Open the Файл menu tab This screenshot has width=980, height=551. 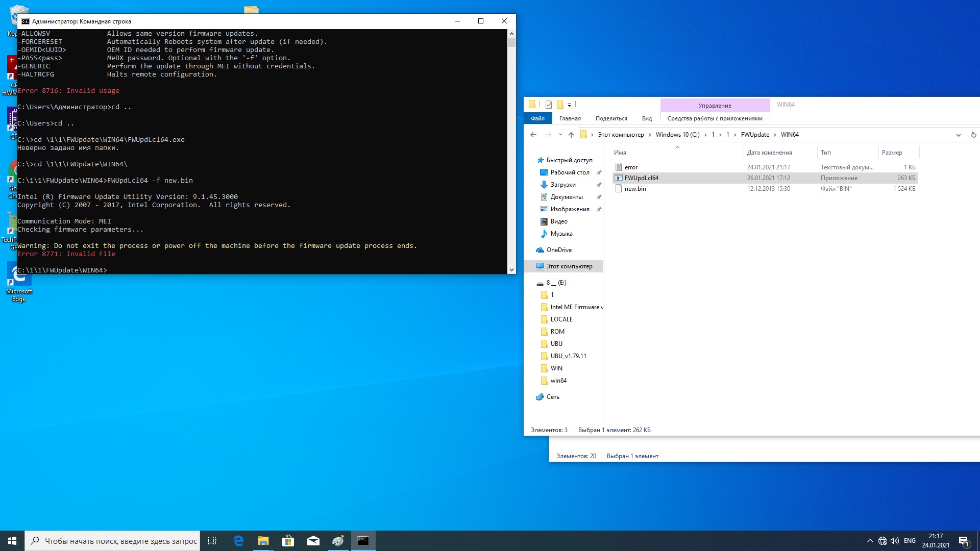(x=537, y=118)
